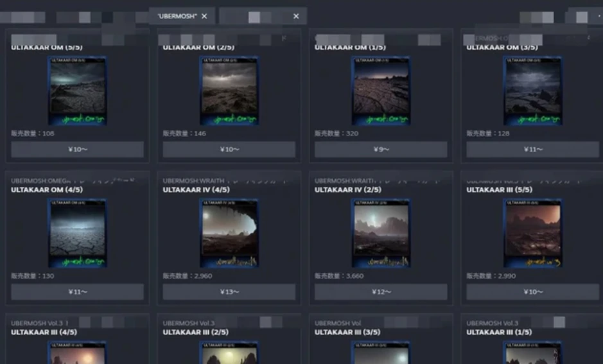Viewport: 603px width, 364px height.
Task: Select the ULTAKAAR III (5/5) title
Action: pos(500,189)
